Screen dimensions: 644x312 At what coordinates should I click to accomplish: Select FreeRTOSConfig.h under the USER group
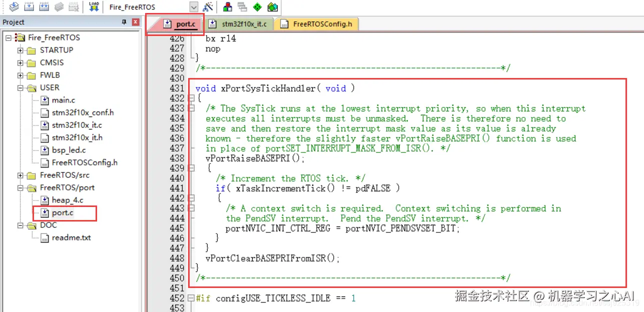85,162
